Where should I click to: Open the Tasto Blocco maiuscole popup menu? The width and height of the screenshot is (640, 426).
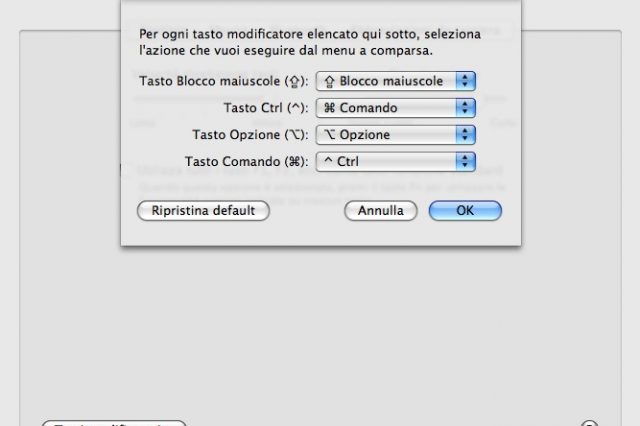[394, 80]
